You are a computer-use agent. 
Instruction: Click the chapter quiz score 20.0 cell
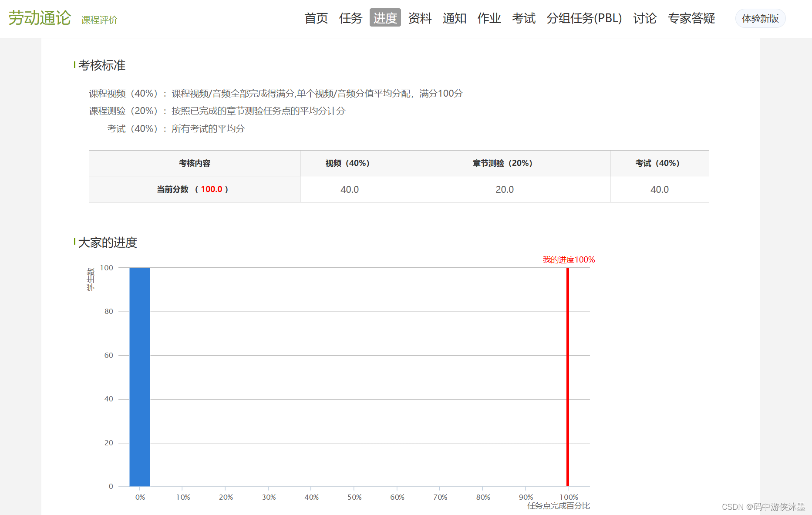[505, 189]
